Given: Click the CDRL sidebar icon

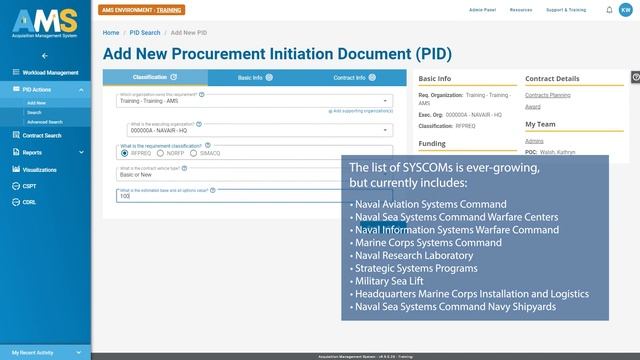Looking at the screenshot, I should point(16,202).
